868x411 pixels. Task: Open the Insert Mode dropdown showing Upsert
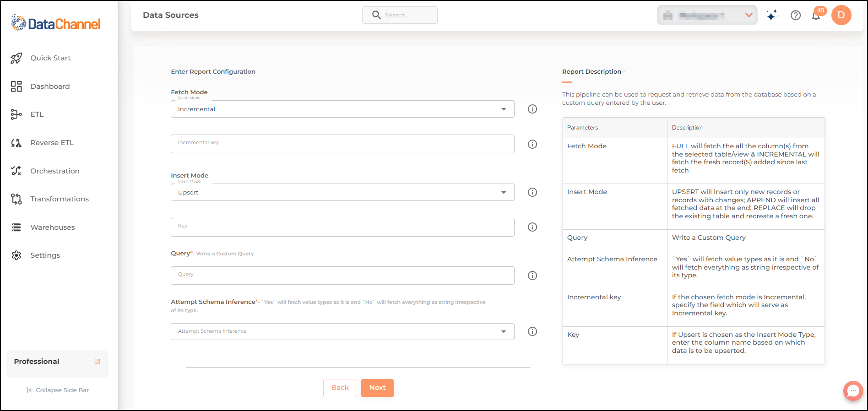[342, 193]
